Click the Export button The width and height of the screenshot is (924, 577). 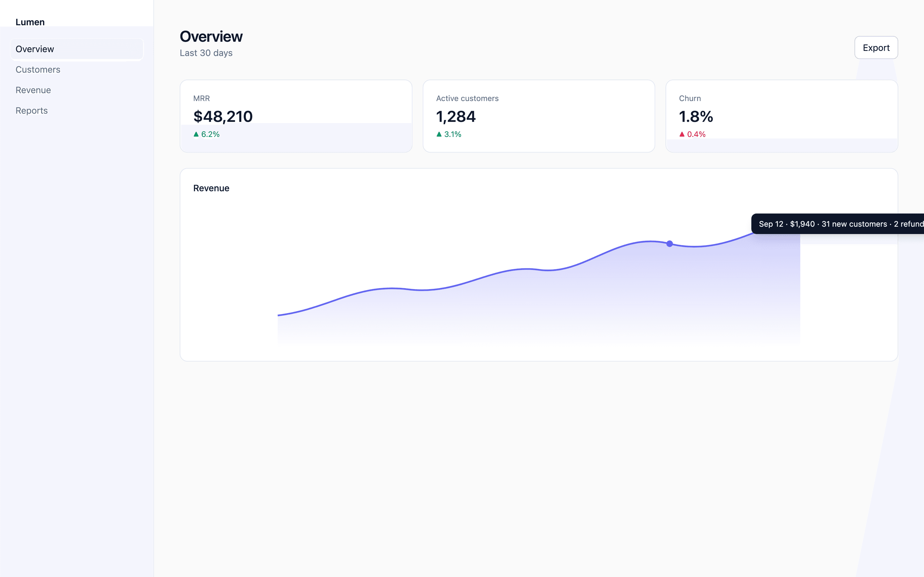pos(876,48)
